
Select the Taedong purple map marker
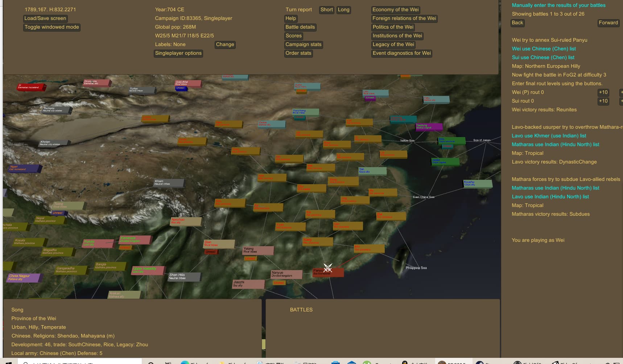pyautogui.click(x=429, y=127)
